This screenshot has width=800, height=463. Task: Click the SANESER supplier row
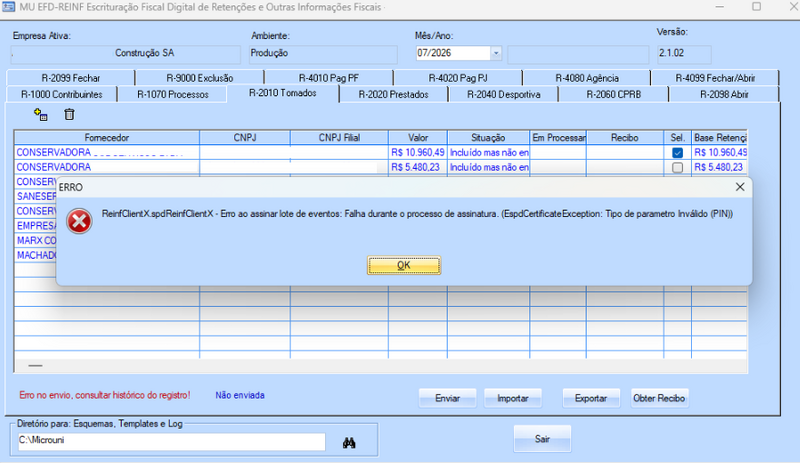point(35,197)
